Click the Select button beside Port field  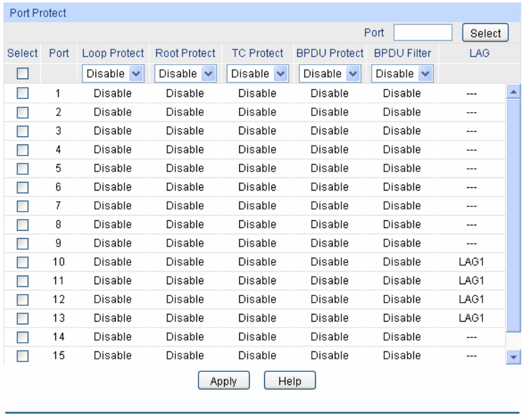click(485, 33)
